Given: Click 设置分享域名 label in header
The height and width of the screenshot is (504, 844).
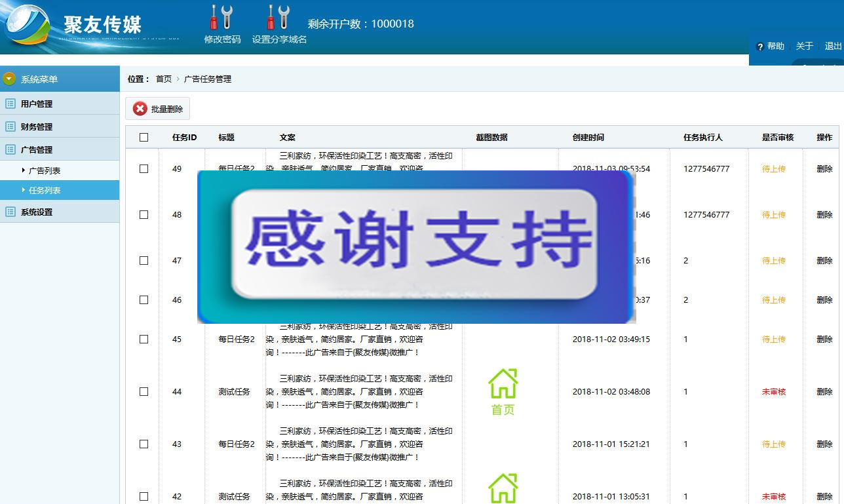Looking at the screenshot, I should click(x=280, y=39).
